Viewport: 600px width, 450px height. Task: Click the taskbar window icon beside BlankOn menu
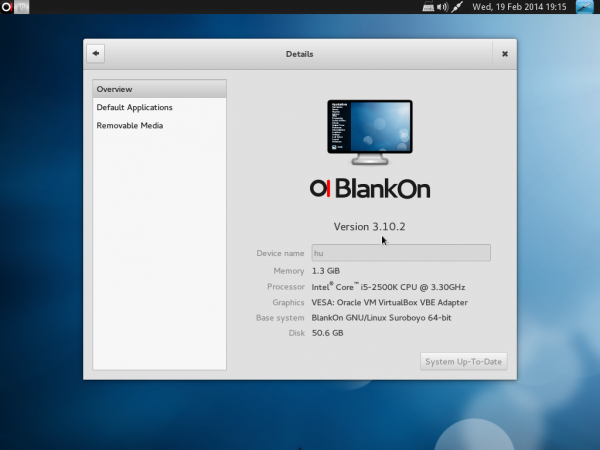[x=21, y=7]
